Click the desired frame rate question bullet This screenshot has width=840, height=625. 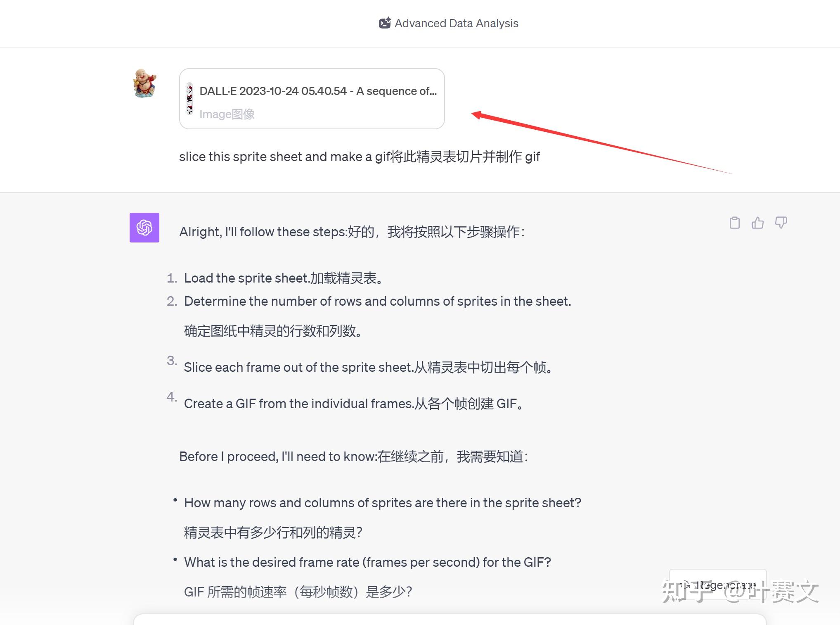(367, 577)
